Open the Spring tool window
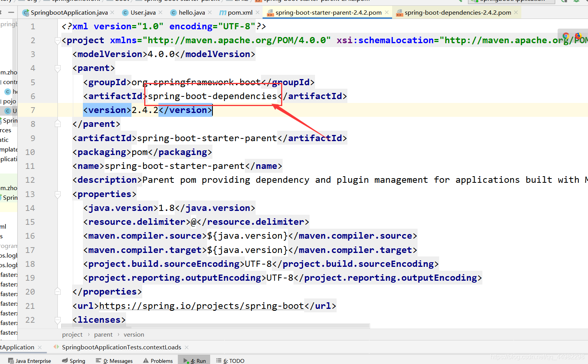The height and width of the screenshot is (364, 588). (x=74, y=361)
